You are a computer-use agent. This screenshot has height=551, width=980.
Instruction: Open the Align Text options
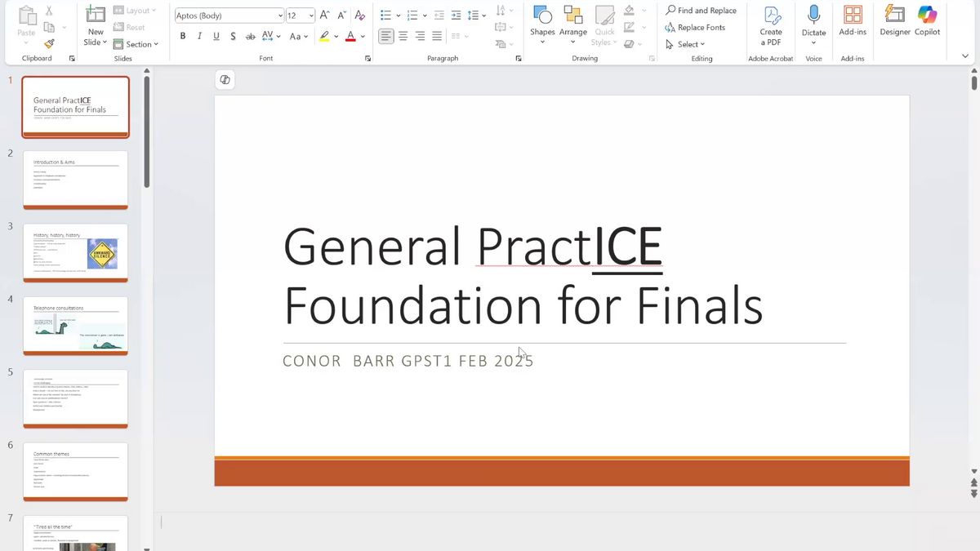click(504, 27)
